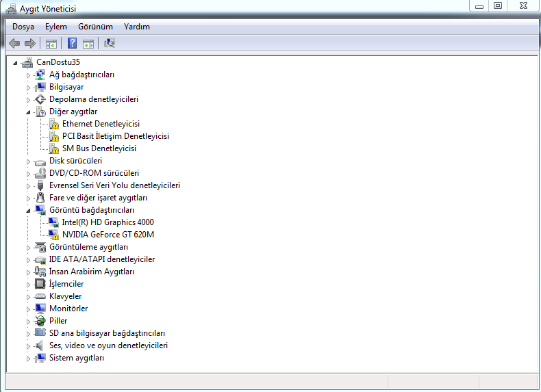Click the Ses, video ve oyun speaker icon
The image size is (541, 392).
pyautogui.click(x=40, y=345)
